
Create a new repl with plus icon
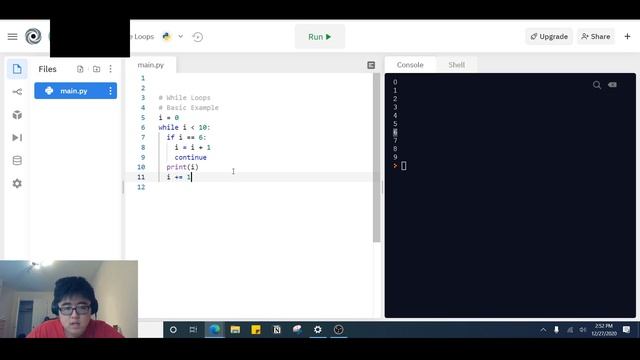coord(627,36)
